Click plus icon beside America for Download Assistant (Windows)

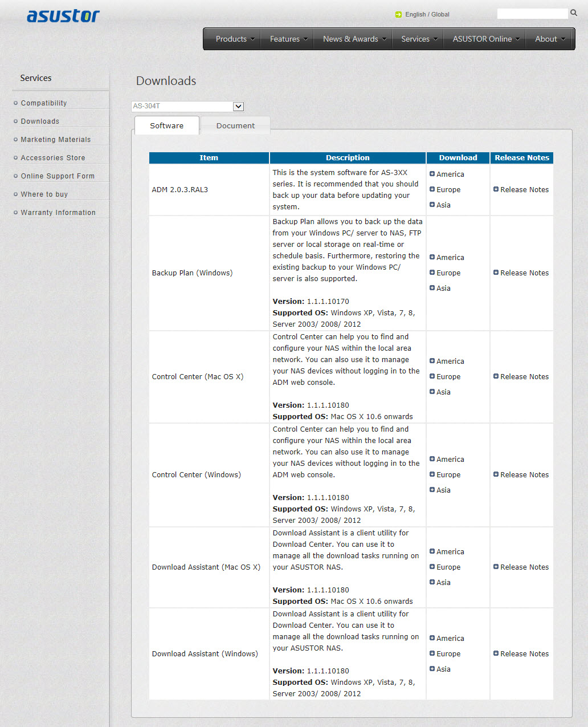432,638
